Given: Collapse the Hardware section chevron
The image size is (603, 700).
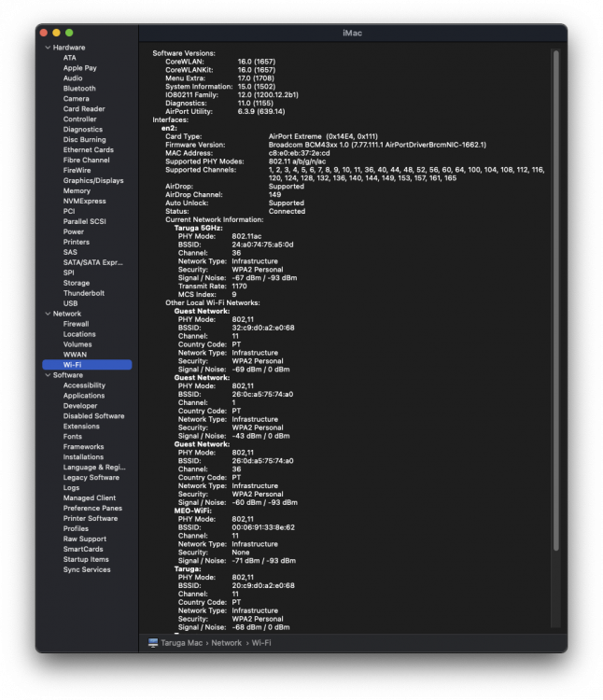Looking at the screenshot, I should [48, 48].
